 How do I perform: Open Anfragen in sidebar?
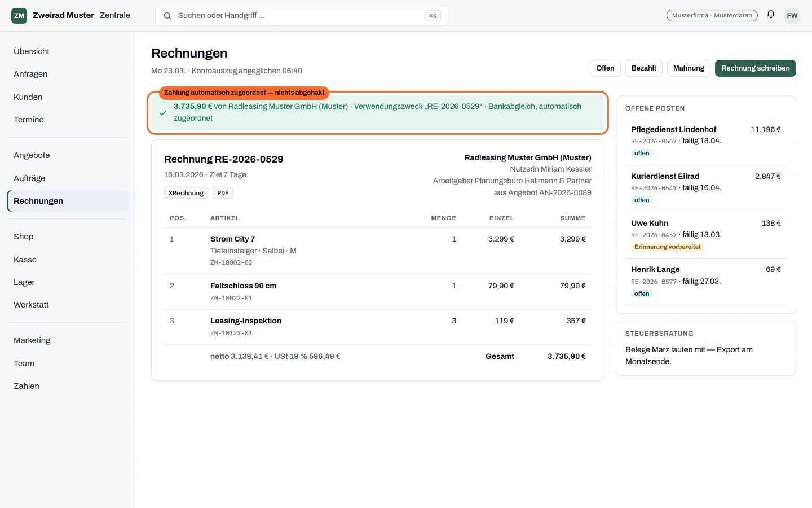click(68, 74)
